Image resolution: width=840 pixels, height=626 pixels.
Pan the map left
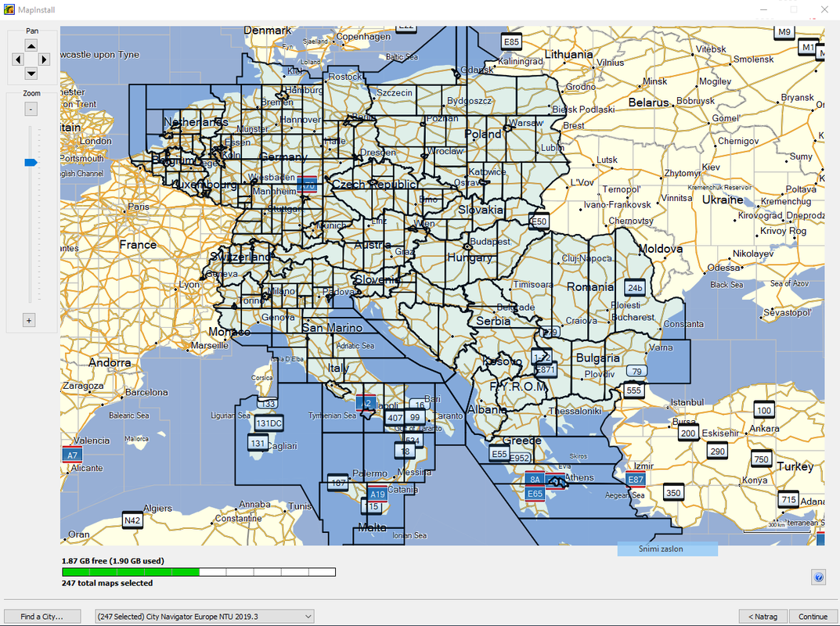18,59
